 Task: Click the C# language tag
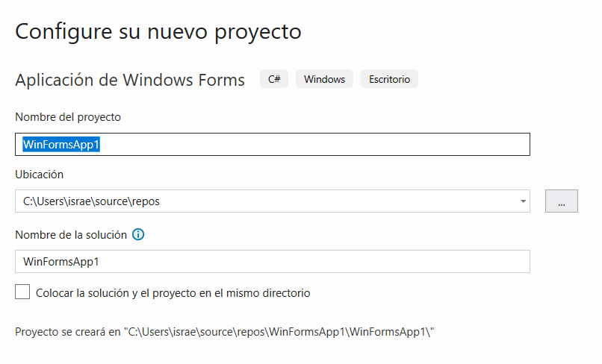click(x=274, y=79)
